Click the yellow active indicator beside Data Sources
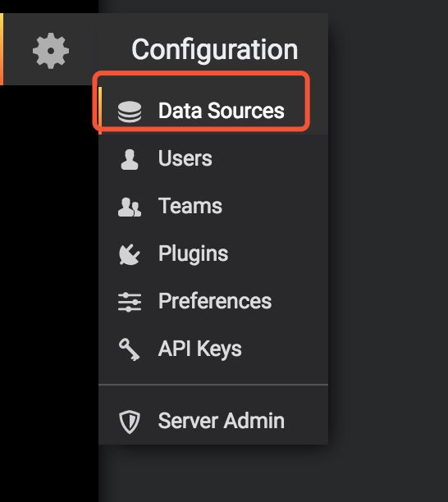The width and height of the screenshot is (448, 502). 100,111
